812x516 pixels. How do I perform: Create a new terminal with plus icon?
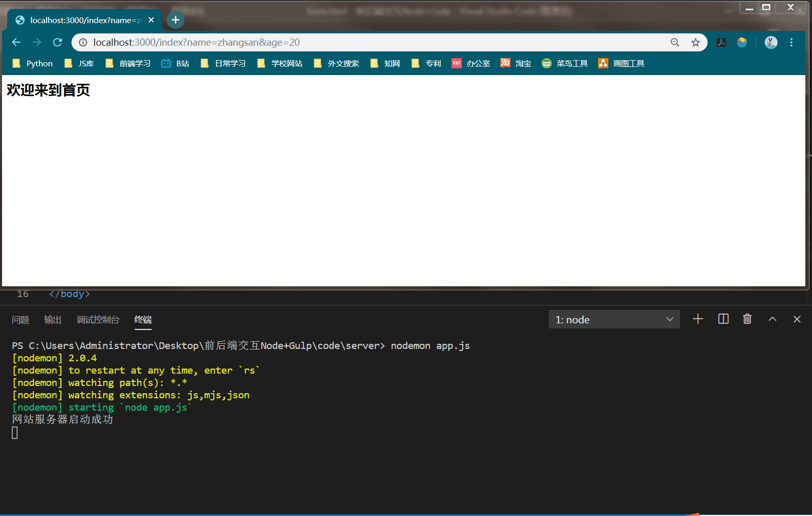tap(698, 319)
